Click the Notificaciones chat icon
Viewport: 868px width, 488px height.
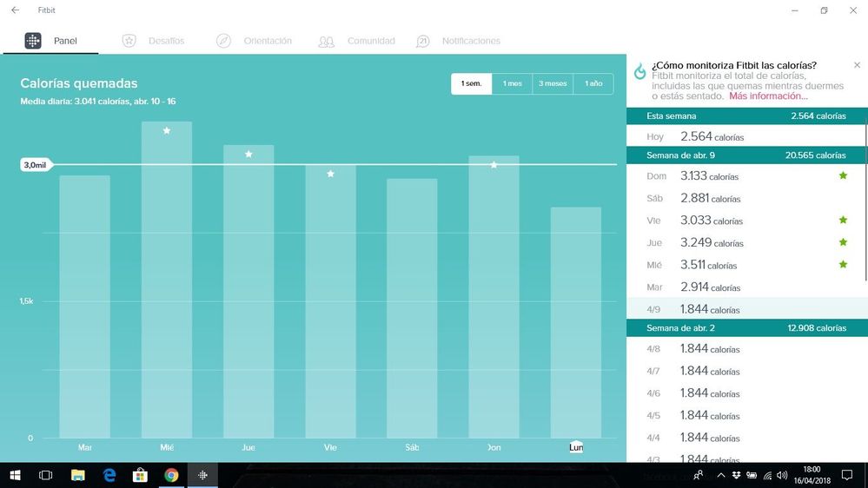[423, 41]
